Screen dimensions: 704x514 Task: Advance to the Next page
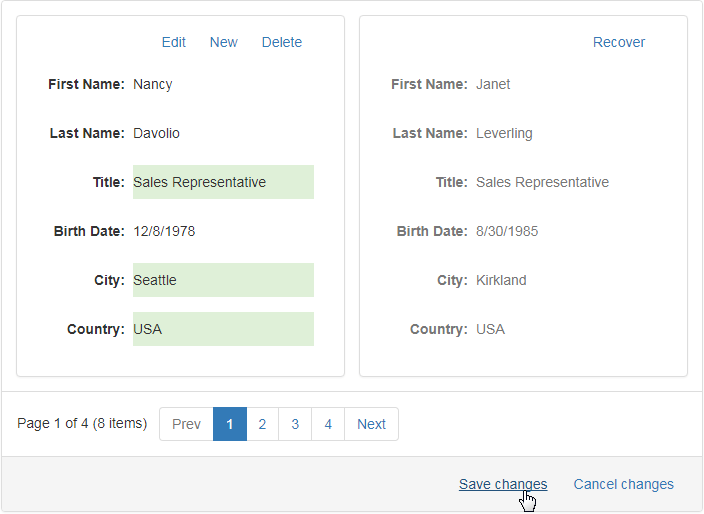pos(371,424)
